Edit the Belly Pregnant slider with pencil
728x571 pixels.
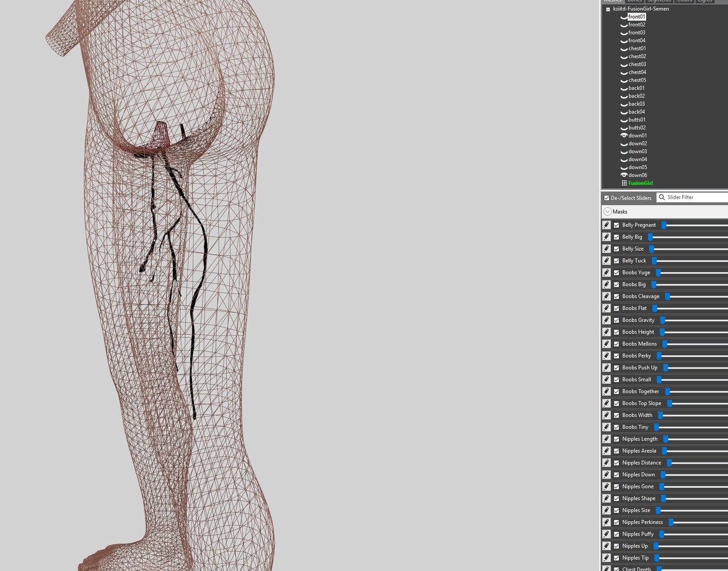[606, 225]
